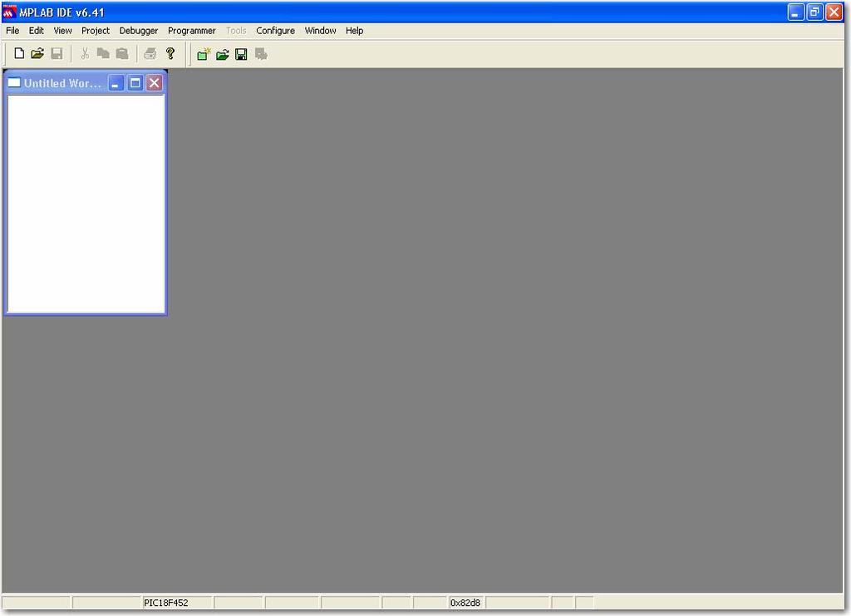Click the New Project green icon
The image size is (851, 616).
pyautogui.click(x=204, y=54)
